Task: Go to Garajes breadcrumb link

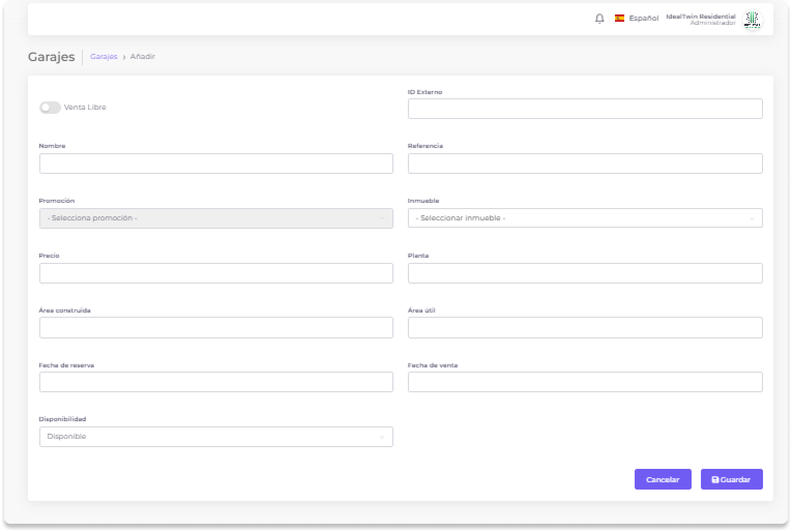Action: click(x=104, y=56)
